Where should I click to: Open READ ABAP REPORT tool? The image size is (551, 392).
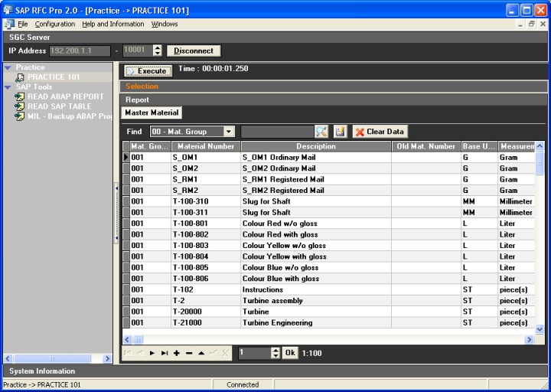point(65,96)
